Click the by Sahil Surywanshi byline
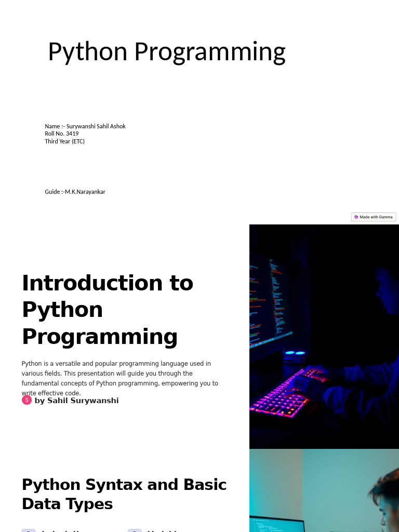Viewport: 399px width, 532px height. pyautogui.click(x=77, y=401)
